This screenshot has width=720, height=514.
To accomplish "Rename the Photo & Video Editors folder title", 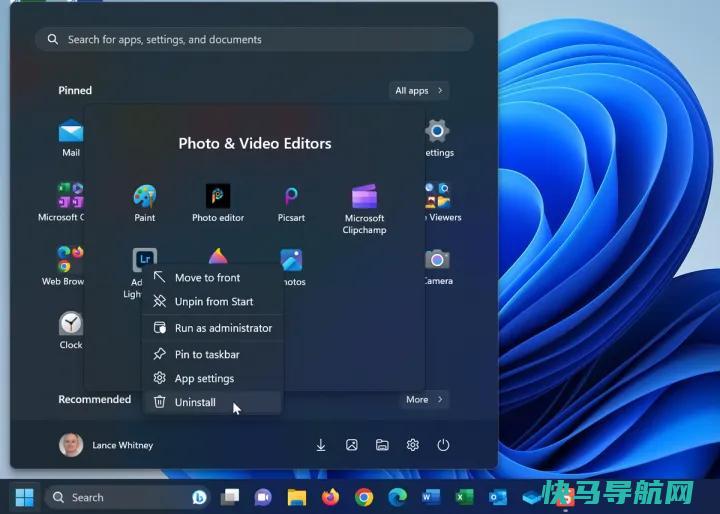I will click(255, 143).
